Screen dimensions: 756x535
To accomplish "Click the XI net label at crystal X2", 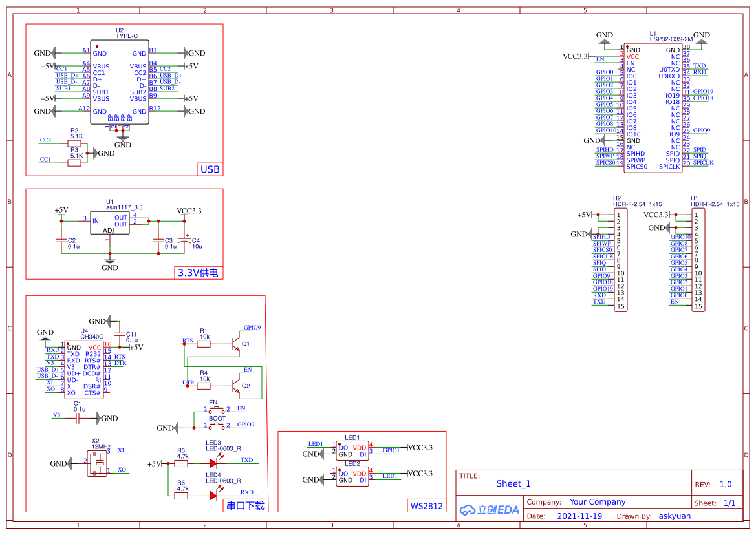I will (121, 450).
